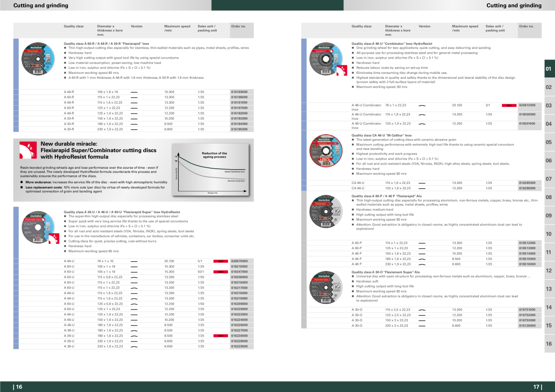Click the A 30-O 'Flexiamant Super' Alu heading
Screen dimensions: 555x392
click(x=386, y=272)
